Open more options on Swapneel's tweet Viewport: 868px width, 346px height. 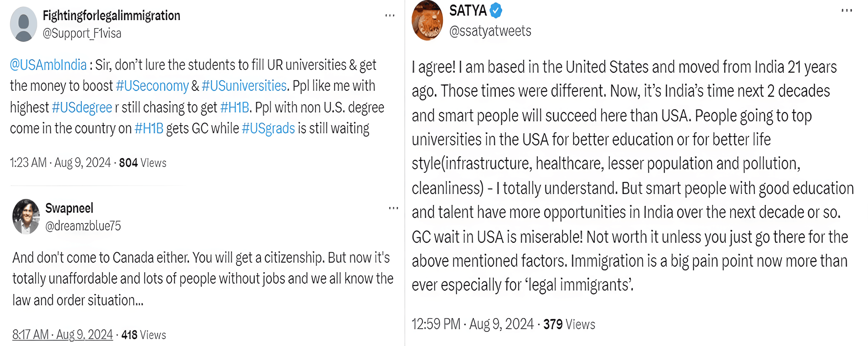pyautogui.click(x=393, y=208)
